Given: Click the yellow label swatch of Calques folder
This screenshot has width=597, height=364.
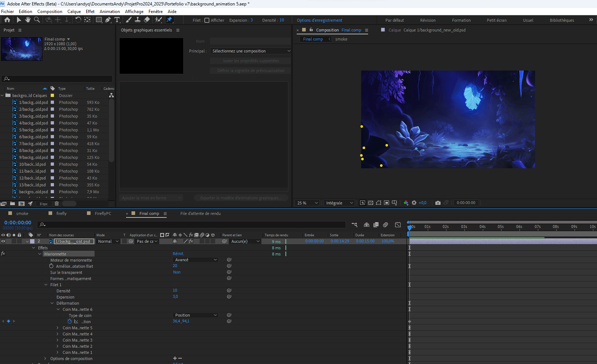Looking at the screenshot, I should (53, 96).
